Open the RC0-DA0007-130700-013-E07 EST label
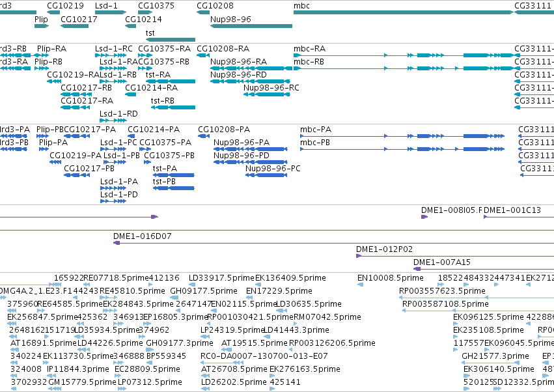 tap(264, 356)
